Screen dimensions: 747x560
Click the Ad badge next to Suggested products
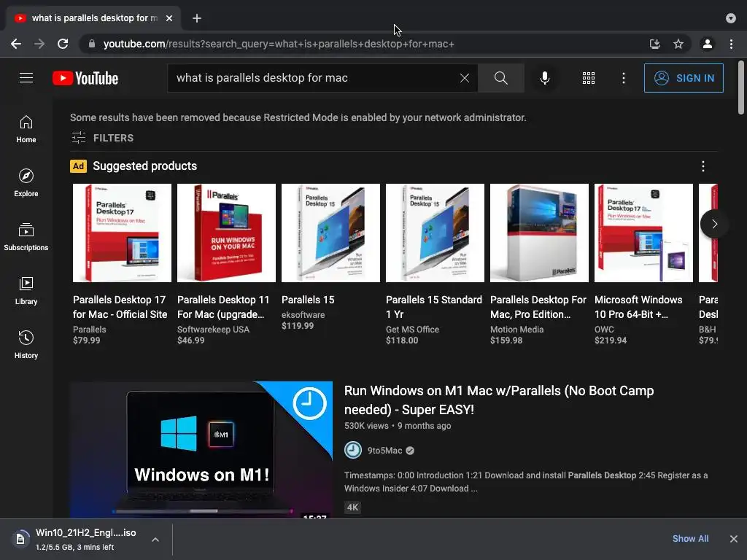[78, 166]
